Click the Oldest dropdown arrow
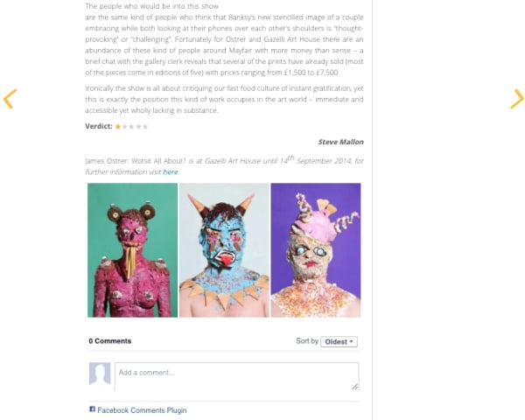This screenshot has width=525, height=420. click(x=351, y=341)
